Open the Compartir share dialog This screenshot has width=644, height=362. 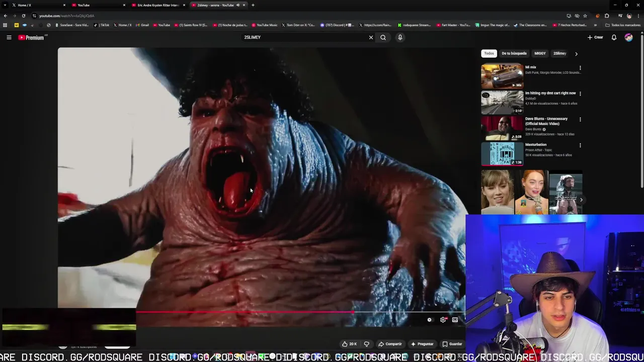point(390,344)
